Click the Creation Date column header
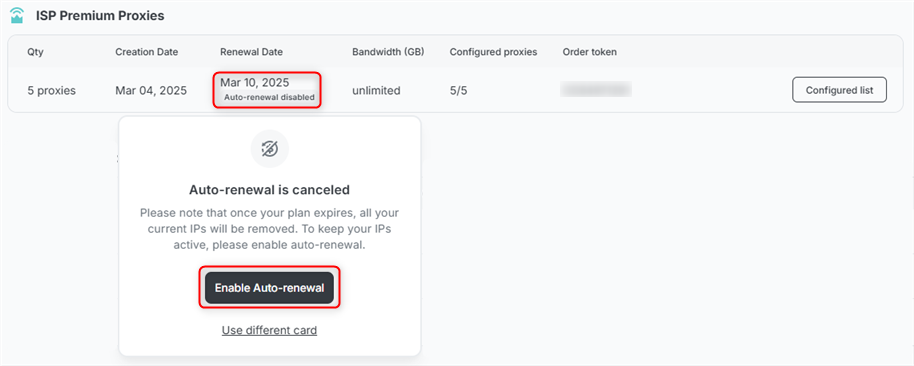Screen dimensions: 914x366 [147, 52]
